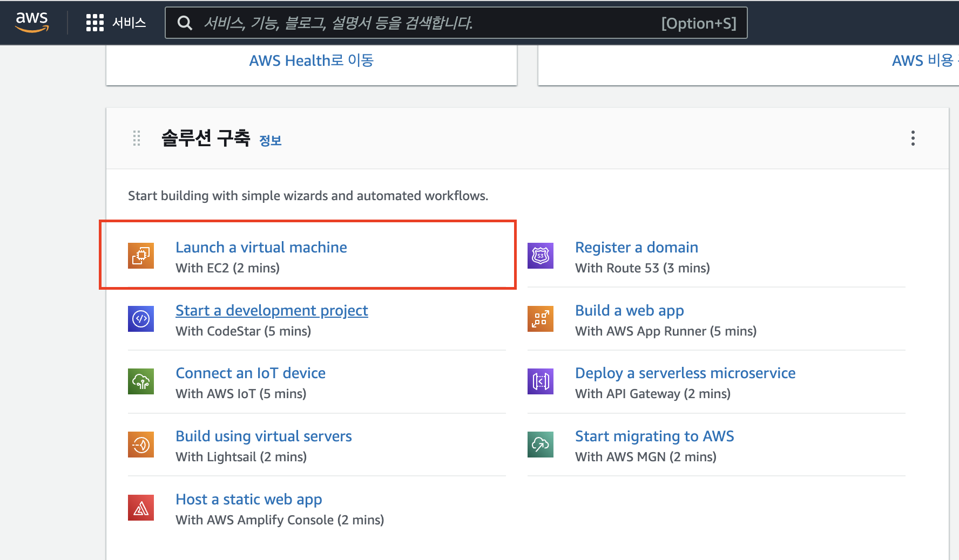This screenshot has height=560, width=959.
Task: Click the With AWS IoT (5 mins) text
Action: click(x=241, y=394)
